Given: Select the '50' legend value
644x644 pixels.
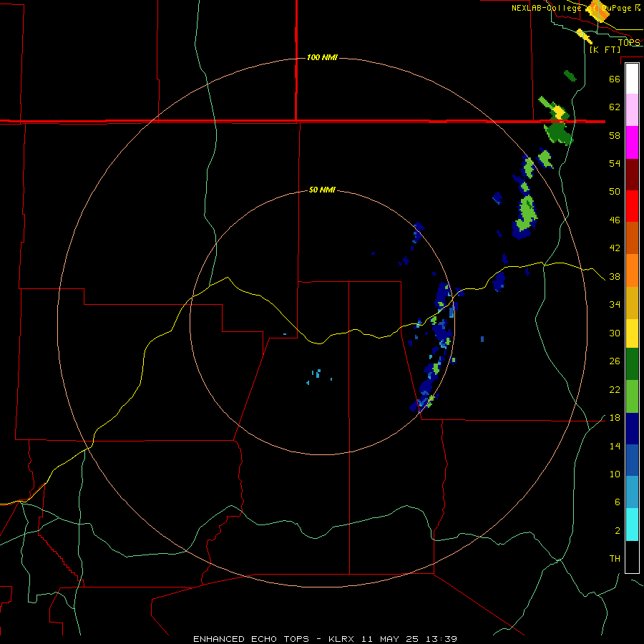Looking at the screenshot, I should tap(615, 192).
